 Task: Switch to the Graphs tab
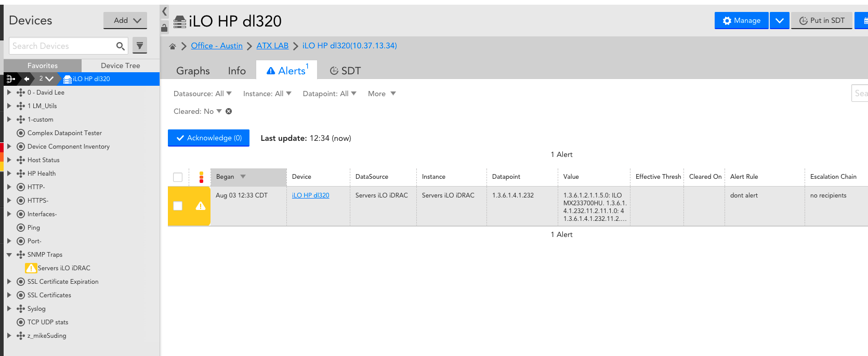pyautogui.click(x=193, y=71)
